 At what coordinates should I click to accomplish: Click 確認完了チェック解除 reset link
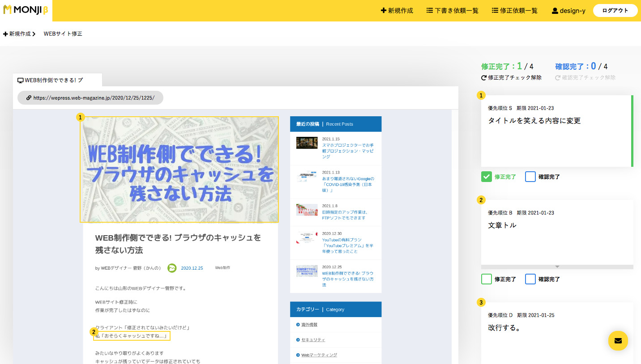pyautogui.click(x=585, y=77)
